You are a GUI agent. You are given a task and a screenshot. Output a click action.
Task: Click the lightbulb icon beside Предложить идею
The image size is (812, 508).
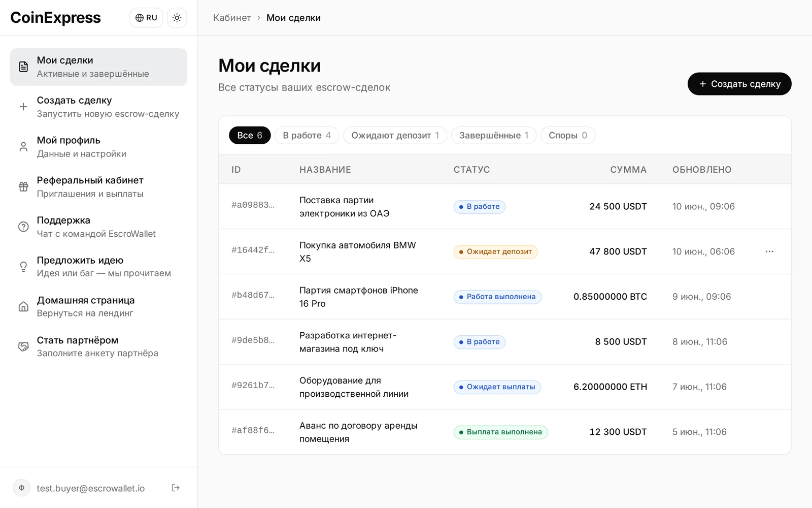click(x=23, y=267)
